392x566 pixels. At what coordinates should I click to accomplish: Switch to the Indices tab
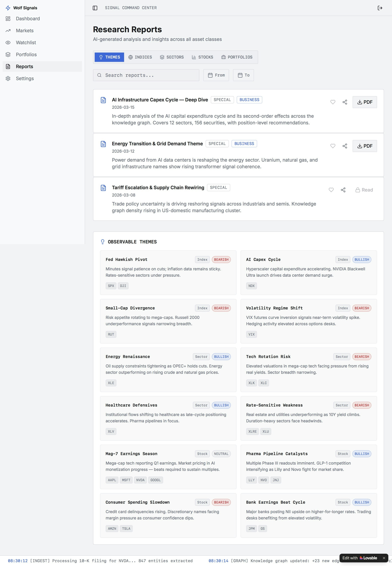coord(140,57)
